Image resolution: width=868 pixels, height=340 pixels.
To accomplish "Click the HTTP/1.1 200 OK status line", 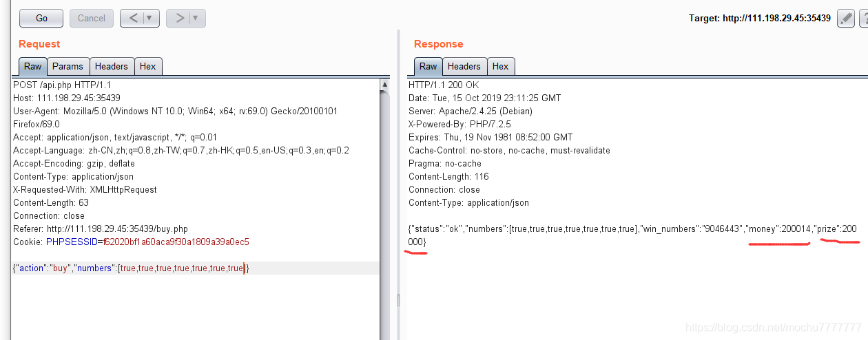I will [444, 85].
